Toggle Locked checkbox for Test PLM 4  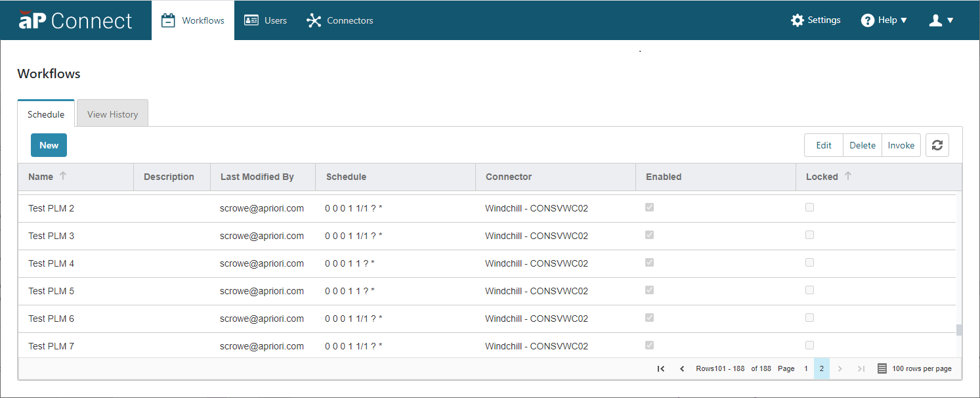tap(809, 263)
